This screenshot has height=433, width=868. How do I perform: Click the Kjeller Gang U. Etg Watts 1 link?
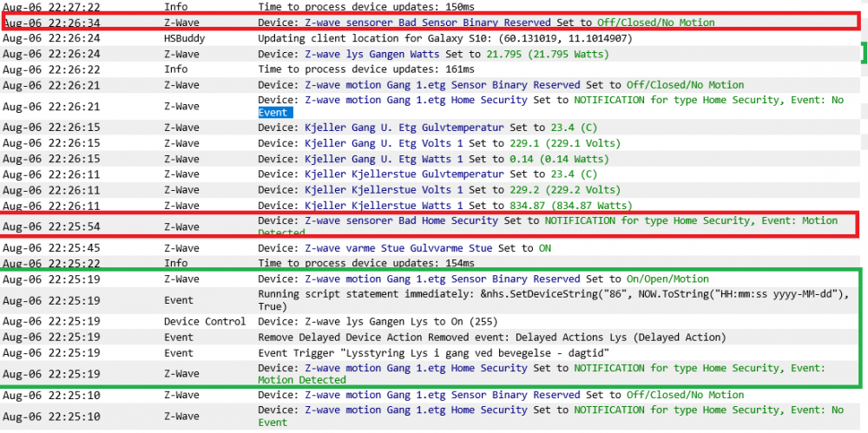384,159
